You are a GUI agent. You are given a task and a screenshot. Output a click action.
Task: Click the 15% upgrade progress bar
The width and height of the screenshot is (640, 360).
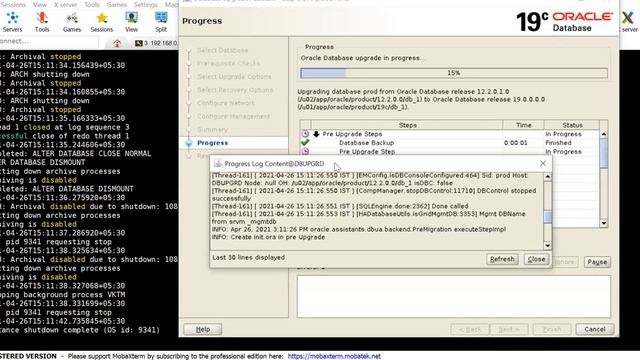coord(453,73)
